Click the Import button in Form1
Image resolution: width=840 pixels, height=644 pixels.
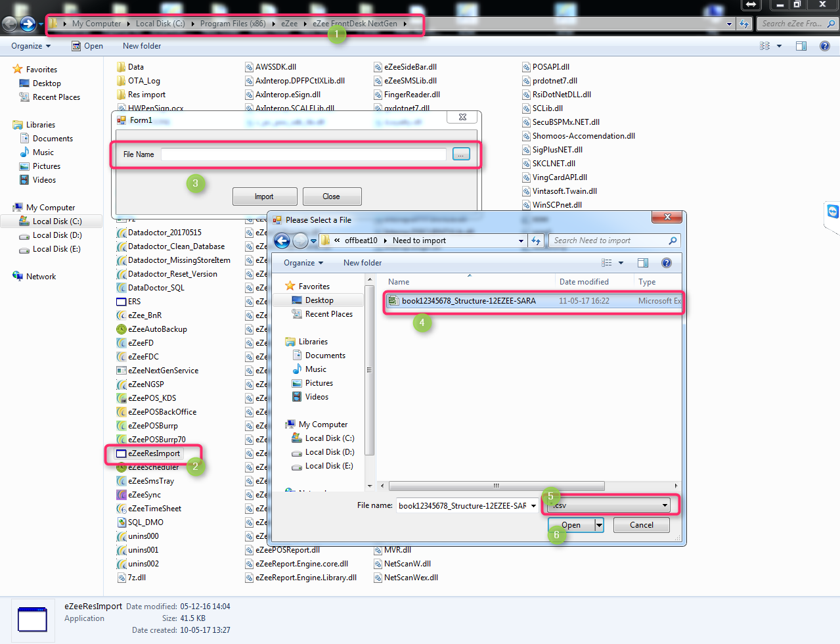[264, 196]
